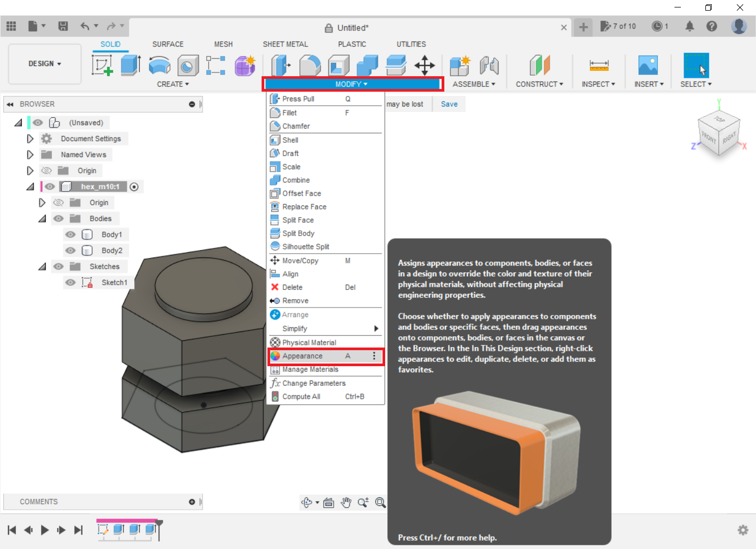The width and height of the screenshot is (756, 549).
Task: Click the ViewCube FRONT face
Action: pyautogui.click(x=708, y=138)
